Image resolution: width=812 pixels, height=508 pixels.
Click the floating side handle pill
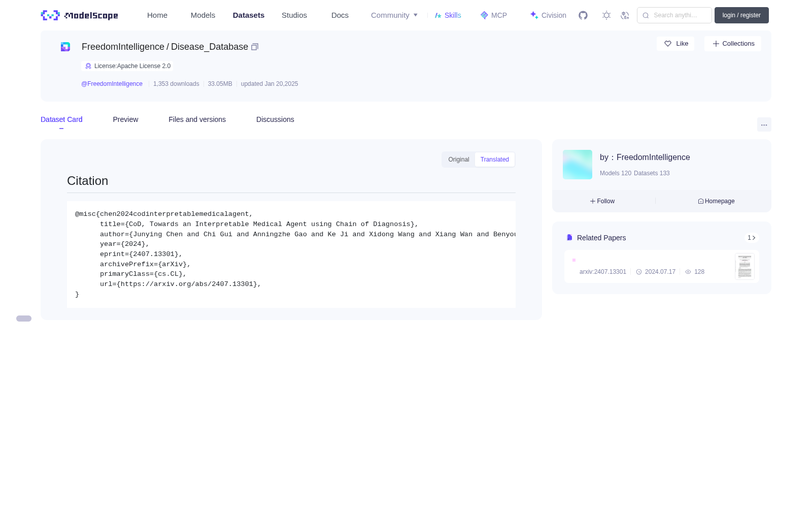click(24, 319)
